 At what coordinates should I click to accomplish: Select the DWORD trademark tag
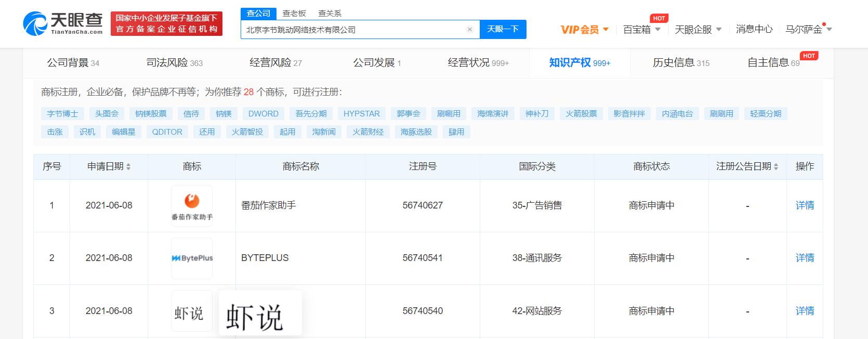point(264,114)
